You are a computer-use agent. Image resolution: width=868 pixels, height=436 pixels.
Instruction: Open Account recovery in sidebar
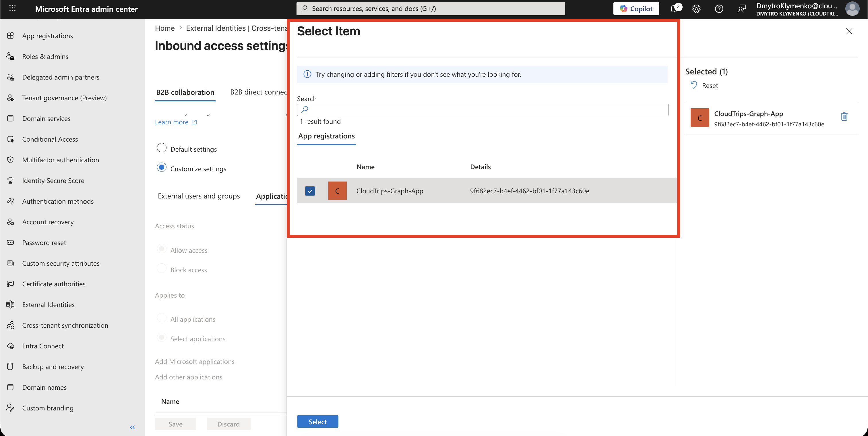coord(48,222)
